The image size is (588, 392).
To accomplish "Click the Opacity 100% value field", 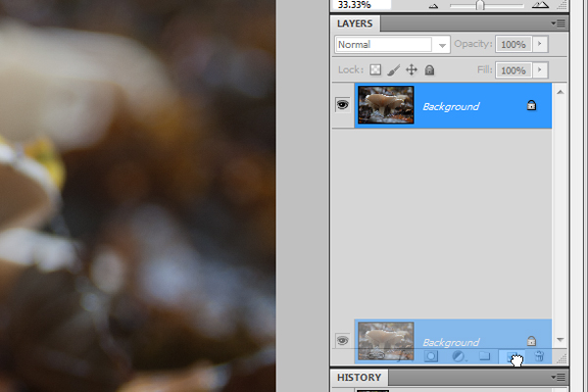I will click(513, 44).
